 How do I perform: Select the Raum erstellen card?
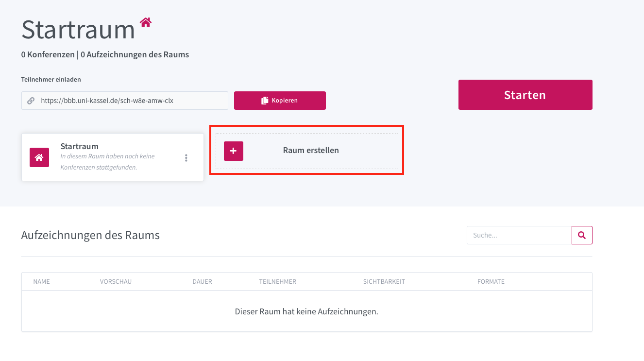pyautogui.click(x=311, y=151)
